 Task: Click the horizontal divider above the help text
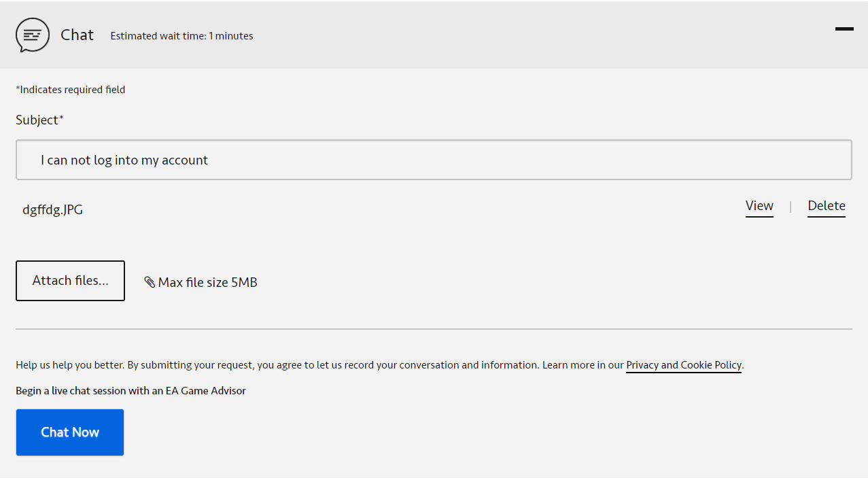point(434,329)
